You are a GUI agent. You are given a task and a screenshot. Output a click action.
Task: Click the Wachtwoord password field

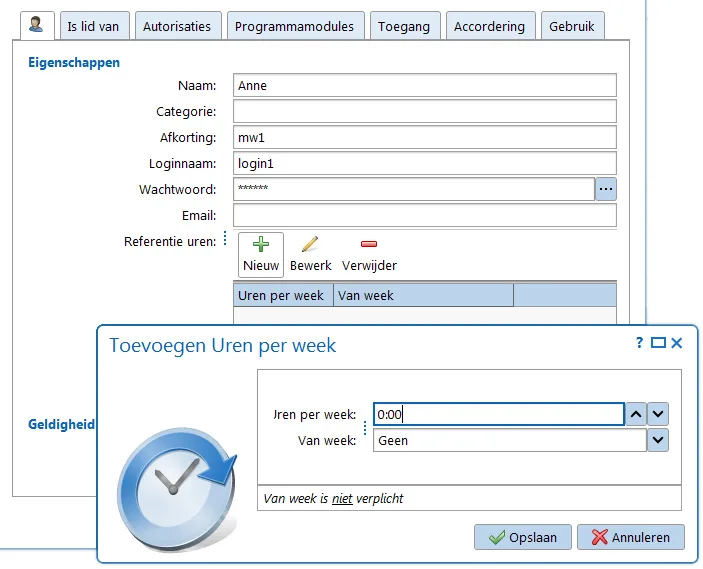pos(414,189)
